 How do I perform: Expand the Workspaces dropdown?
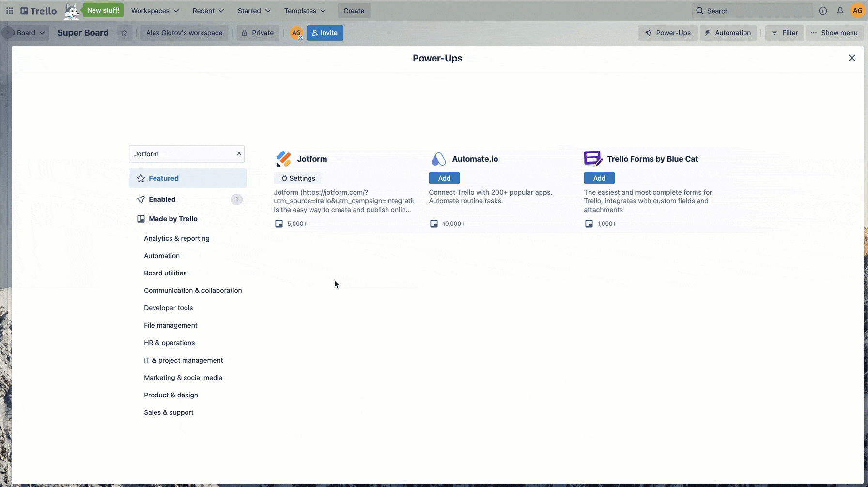(x=155, y=11)
